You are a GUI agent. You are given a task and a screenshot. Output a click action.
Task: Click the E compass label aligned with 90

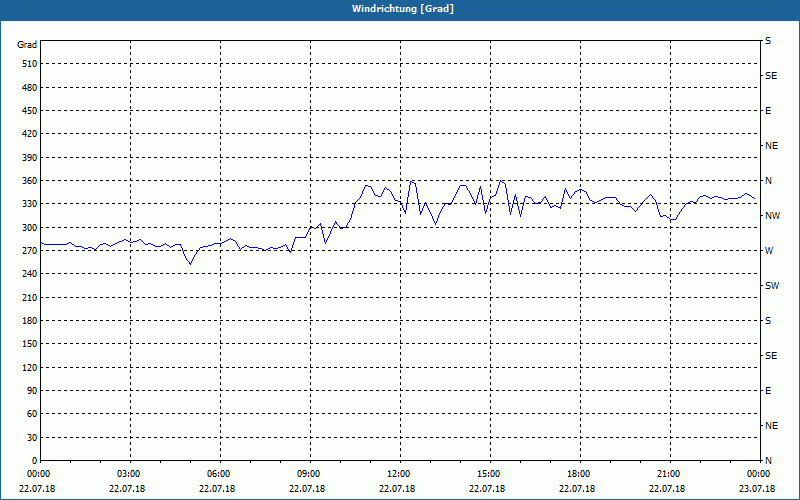point(768,391)
